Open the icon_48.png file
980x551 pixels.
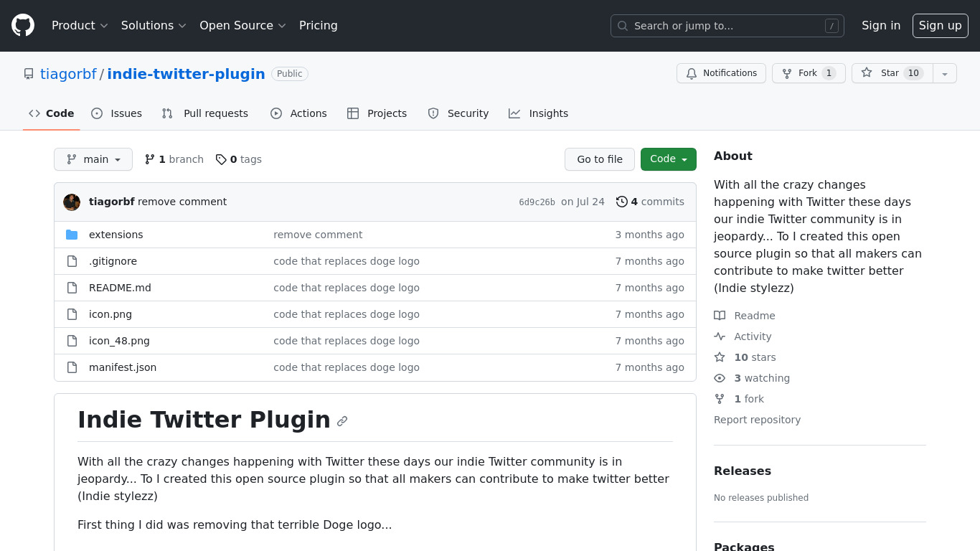coord(119,341)
